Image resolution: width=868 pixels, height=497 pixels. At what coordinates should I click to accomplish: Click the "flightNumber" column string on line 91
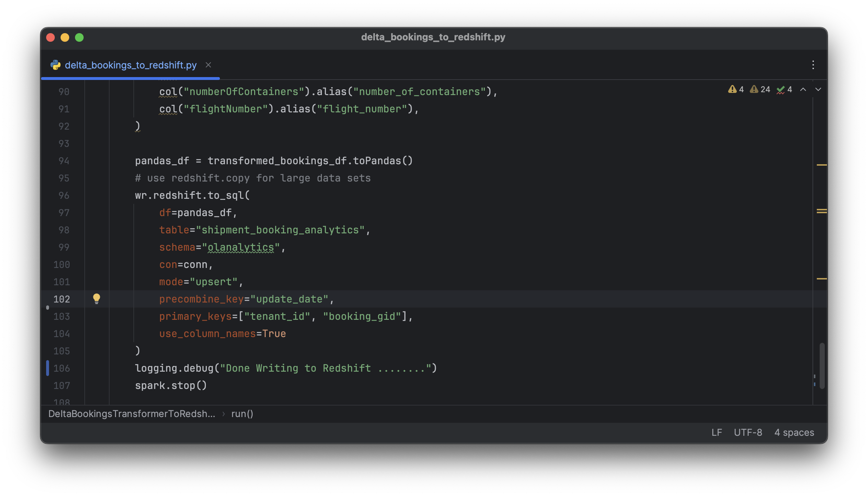coord(226,109)
